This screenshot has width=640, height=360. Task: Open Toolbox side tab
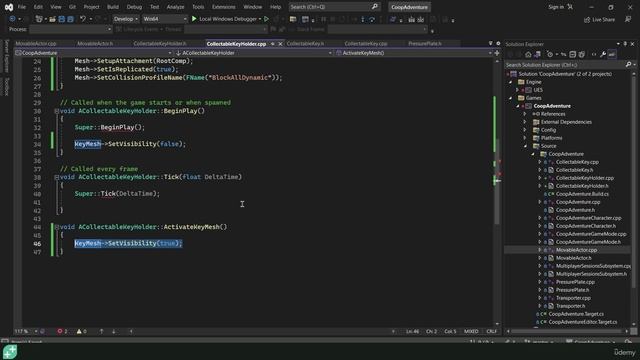7,87
